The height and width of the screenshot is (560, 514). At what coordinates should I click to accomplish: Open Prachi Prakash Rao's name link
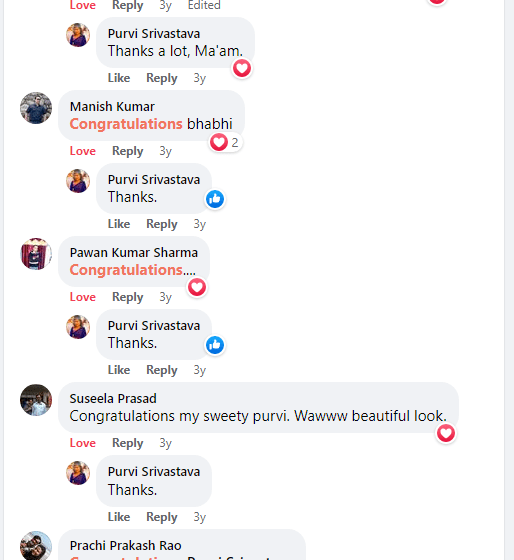coord(125,546)
